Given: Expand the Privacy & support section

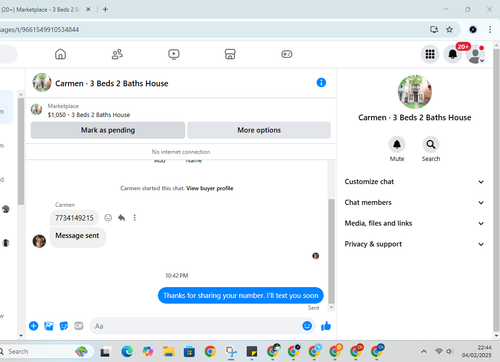Looking at the screenshot, I should 414,244.
